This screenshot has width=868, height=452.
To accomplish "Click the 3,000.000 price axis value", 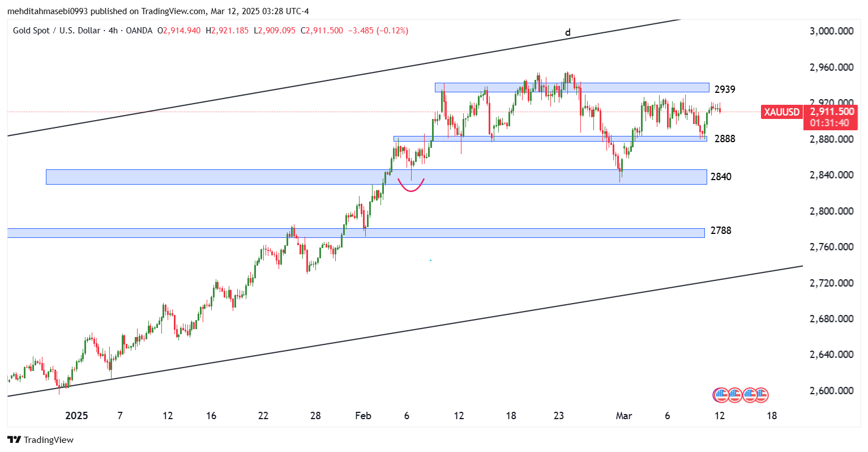I will tap(832, 31).
